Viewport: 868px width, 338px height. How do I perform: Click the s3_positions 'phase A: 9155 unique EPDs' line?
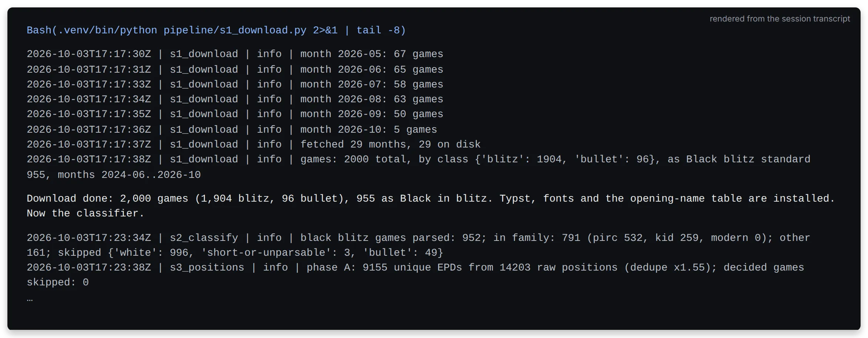(415, 268)
